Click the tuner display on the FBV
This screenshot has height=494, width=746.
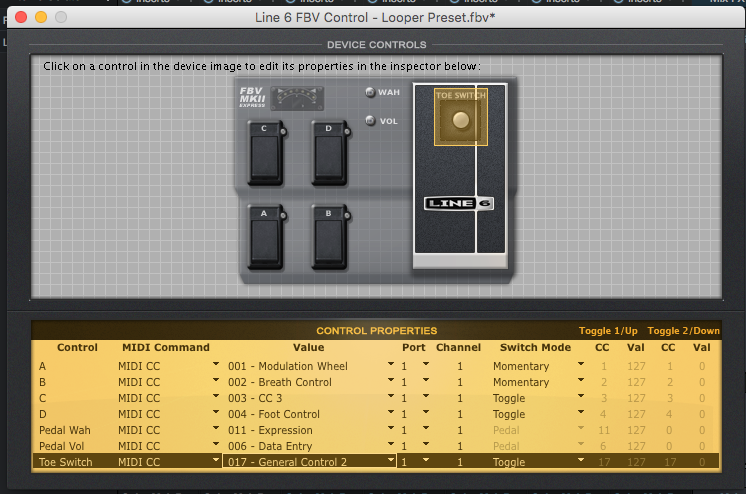click(x=297, y=98)
